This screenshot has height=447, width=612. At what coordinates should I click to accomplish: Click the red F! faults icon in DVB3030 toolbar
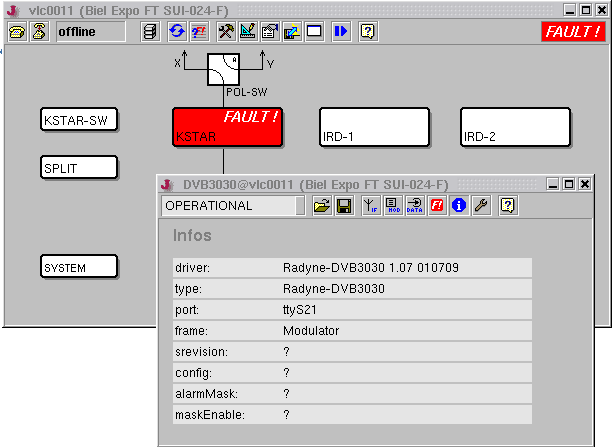click(x=437, y=206)
